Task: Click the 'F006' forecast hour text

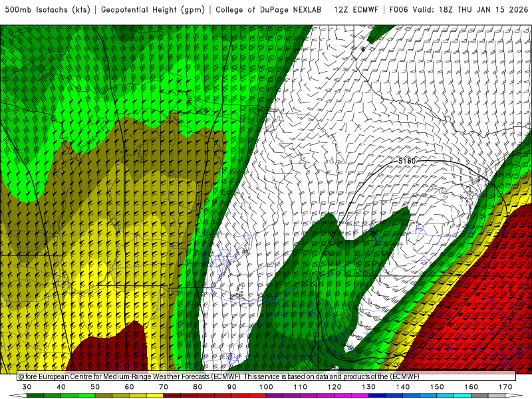Action: pyautogui.click(x=398, y=10)
